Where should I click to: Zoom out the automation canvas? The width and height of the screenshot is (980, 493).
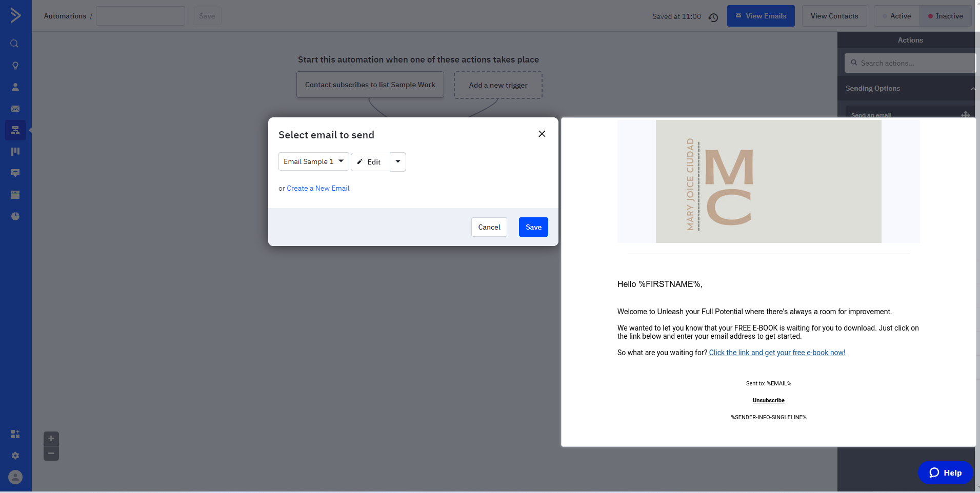click(51, 454)
